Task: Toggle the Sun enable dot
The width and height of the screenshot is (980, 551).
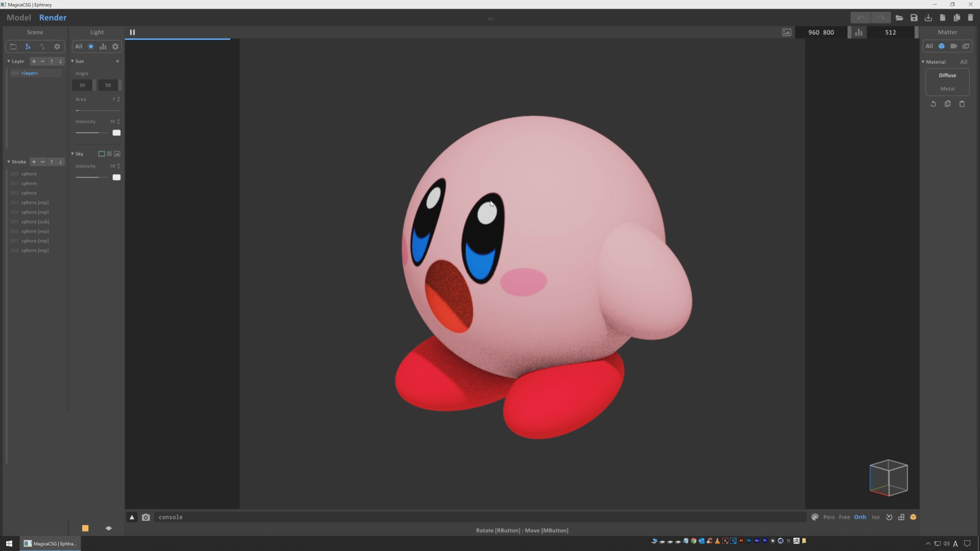Action: click(117, 61)
